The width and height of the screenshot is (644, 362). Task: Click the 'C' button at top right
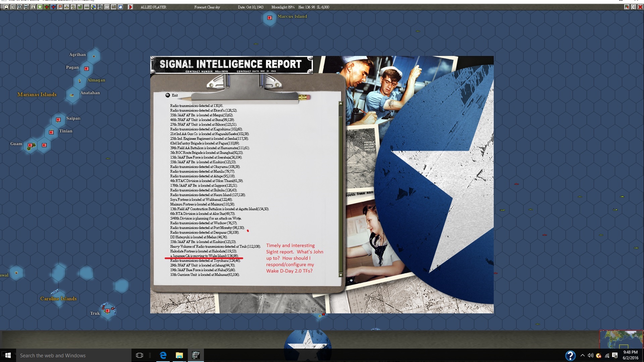coord(633,7)
